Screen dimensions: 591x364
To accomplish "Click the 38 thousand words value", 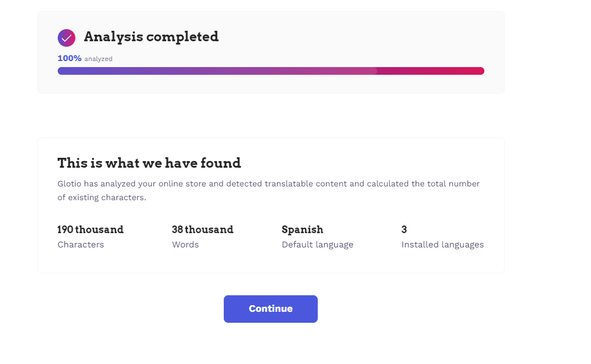I will 203,229.
